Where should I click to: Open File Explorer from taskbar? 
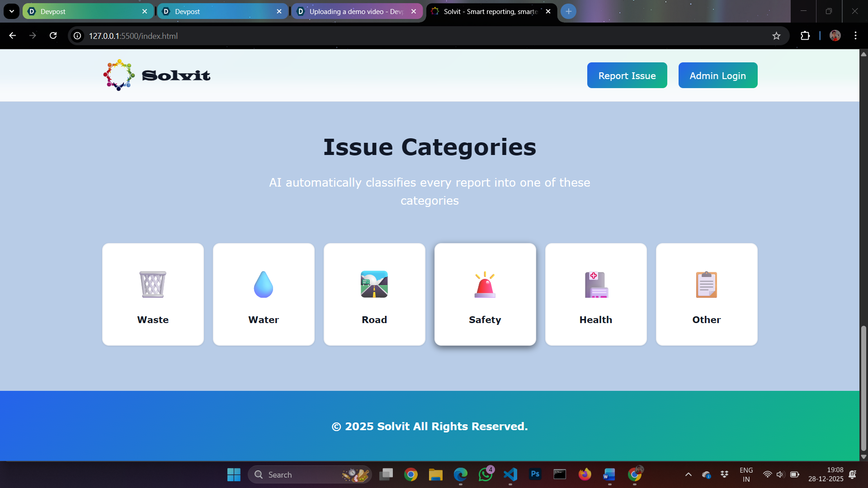[436, 474]
